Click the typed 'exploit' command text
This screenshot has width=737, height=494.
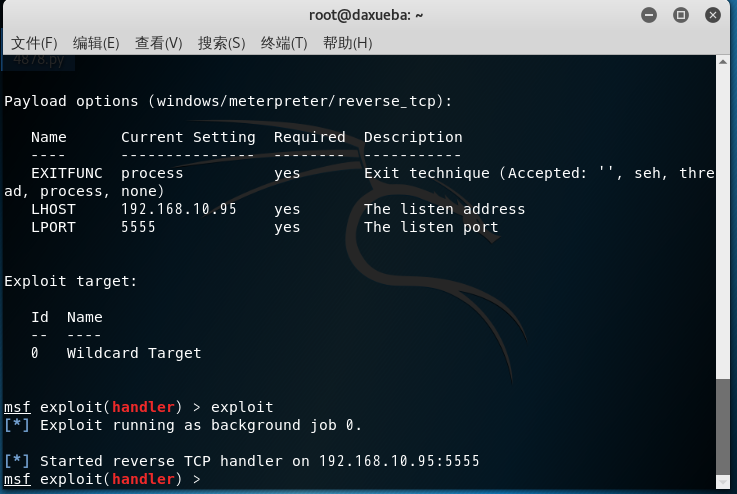point(242,407)
